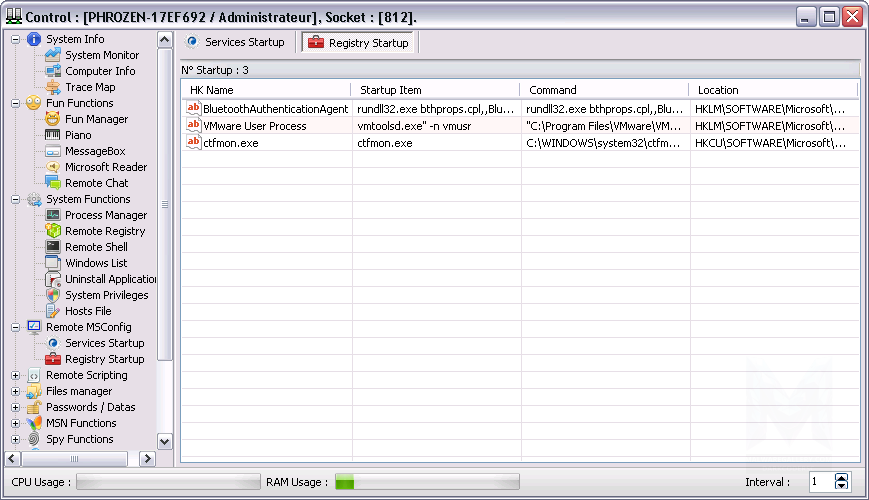This screenshot has width=869, height=500.
Task: Increase the Interval value with up arrow
Action: [x=841, y=477]
